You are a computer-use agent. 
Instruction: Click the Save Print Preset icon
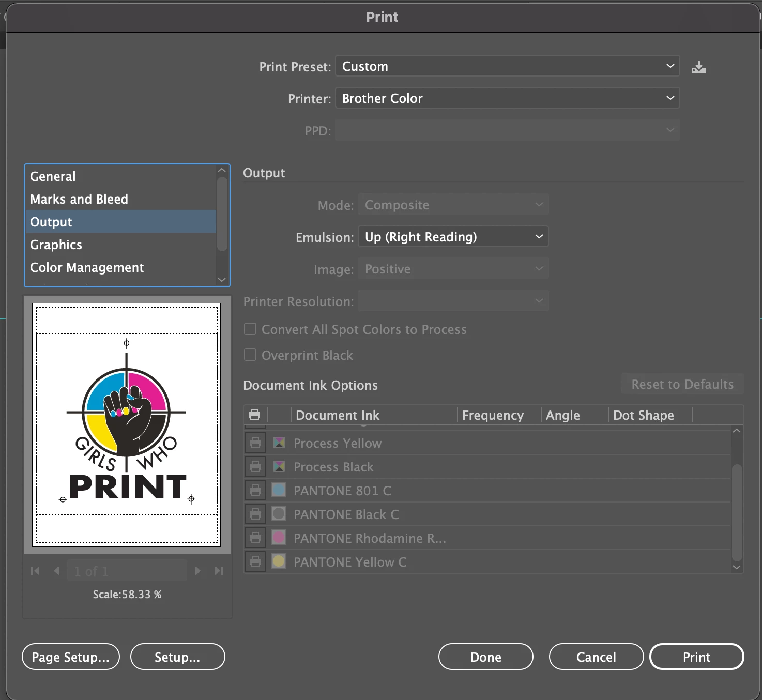(x=699, y=67)
